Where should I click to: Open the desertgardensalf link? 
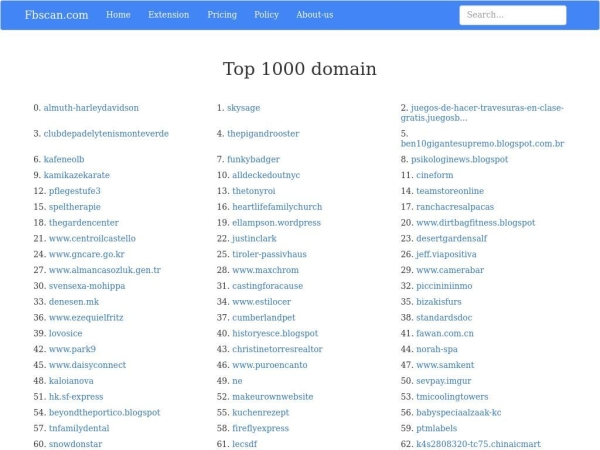pos(452,238)
